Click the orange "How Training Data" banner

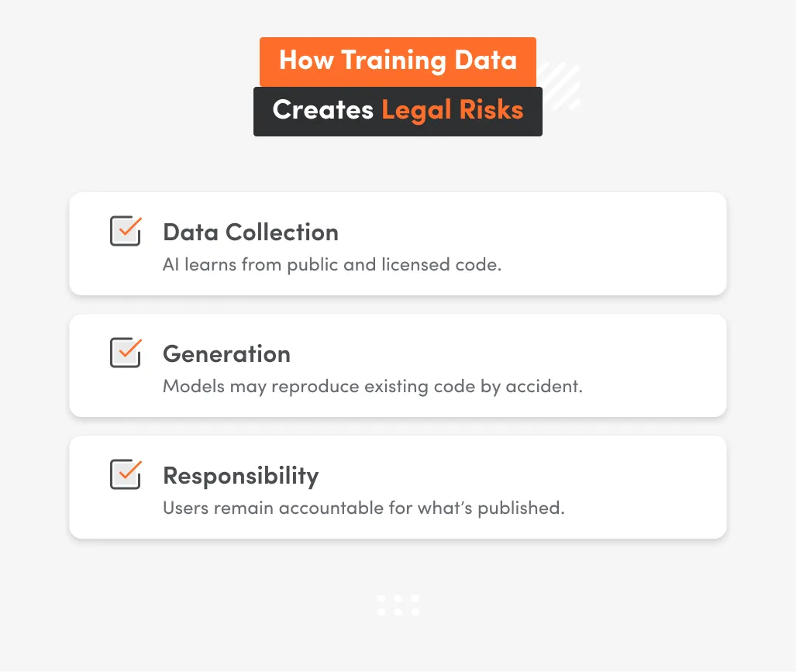[x=398, y=60]
